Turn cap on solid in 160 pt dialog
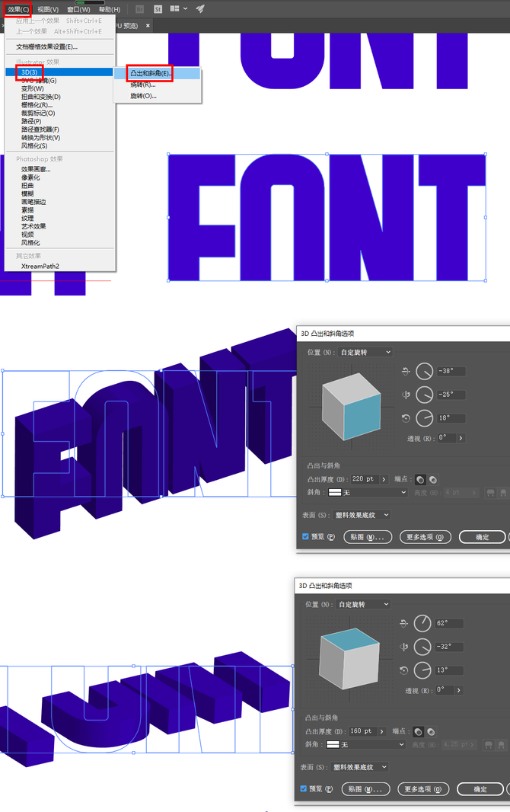Image resolution: width=510 pixels, height=812 pixels. point(419,732)
